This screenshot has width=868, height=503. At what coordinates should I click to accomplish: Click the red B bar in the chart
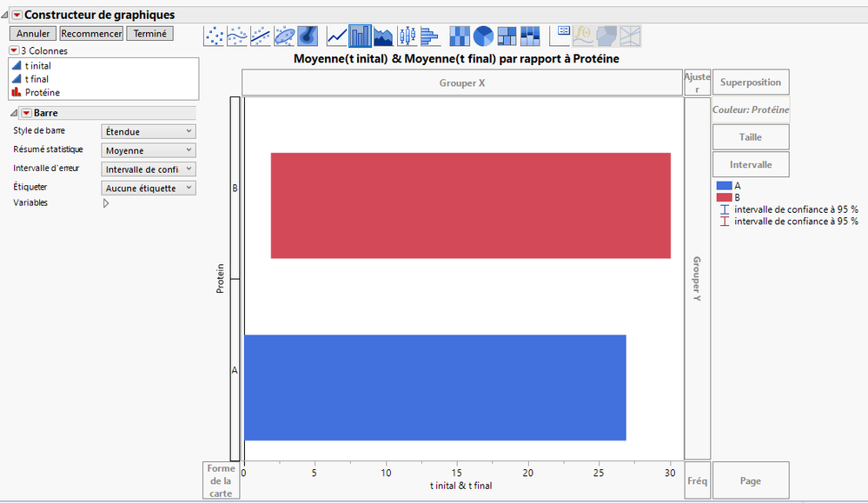click(x=471, y=205)
